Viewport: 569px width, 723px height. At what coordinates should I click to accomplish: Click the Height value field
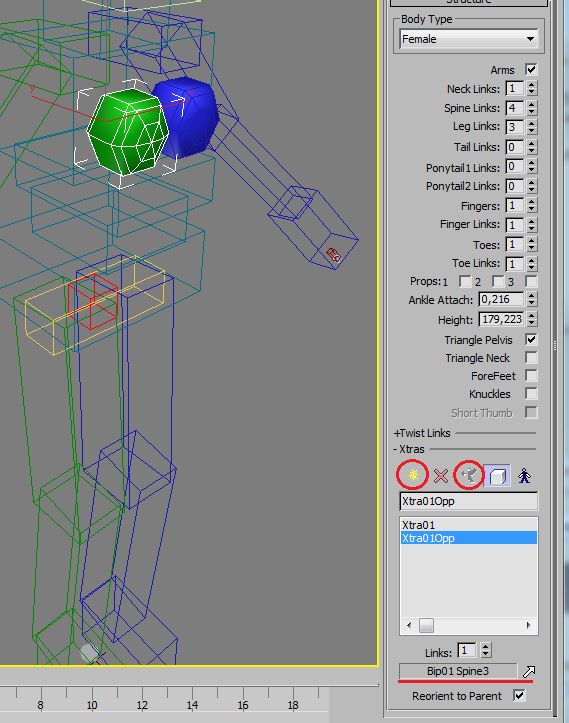point(501,319)
